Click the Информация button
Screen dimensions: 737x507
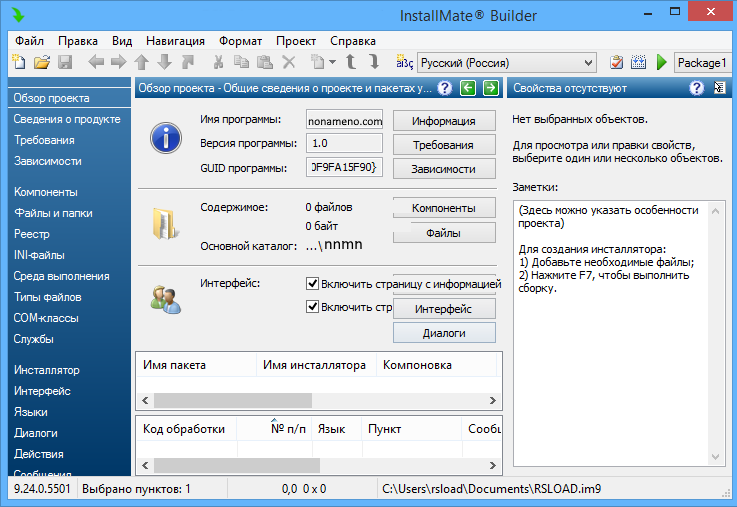[x=443, y=121]
